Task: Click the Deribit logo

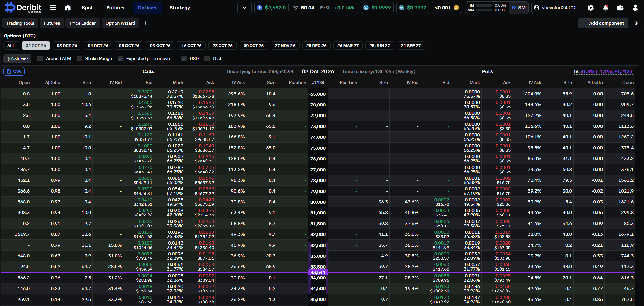Action: [23, 8]
